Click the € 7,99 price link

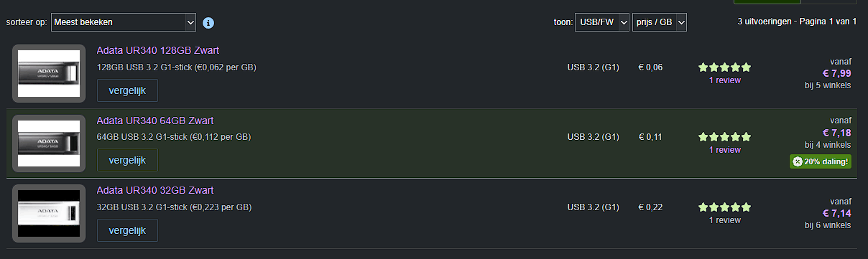pyautogui.click(x=836, y=73)
